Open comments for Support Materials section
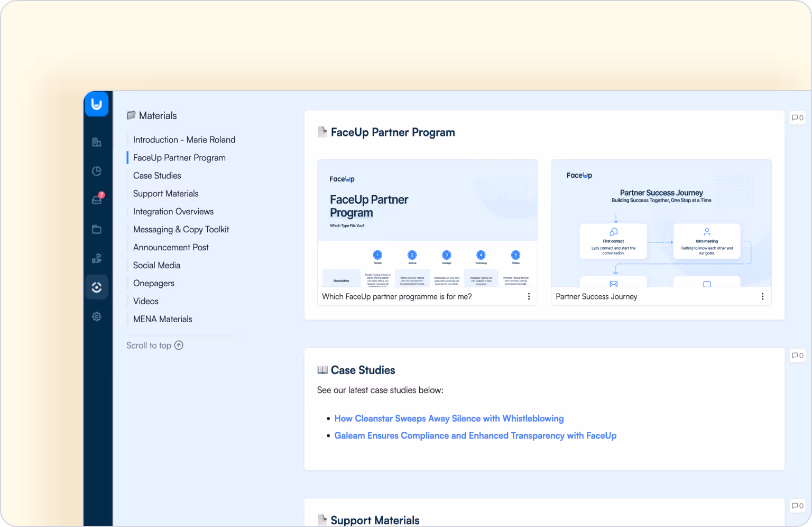 tap(798, 506)
